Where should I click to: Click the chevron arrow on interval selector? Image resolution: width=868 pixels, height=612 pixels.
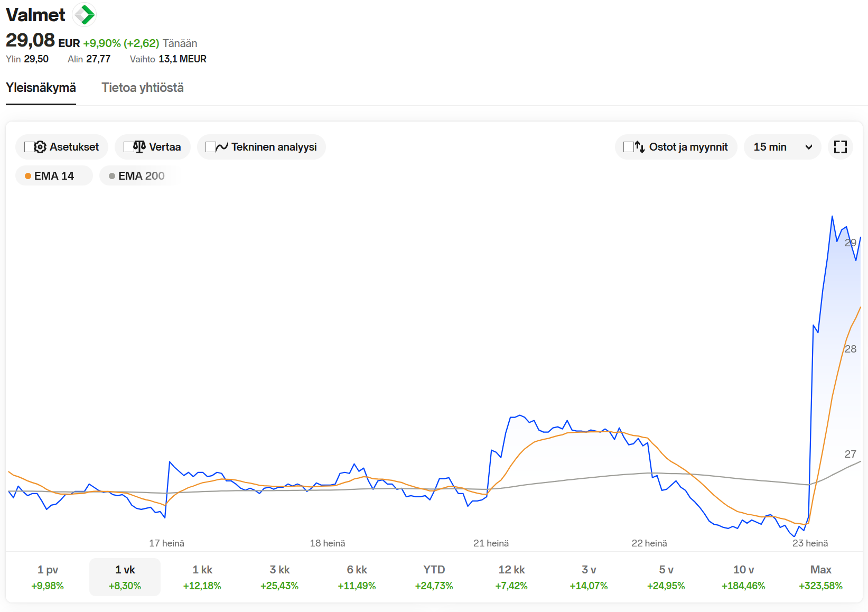point(808,147)
